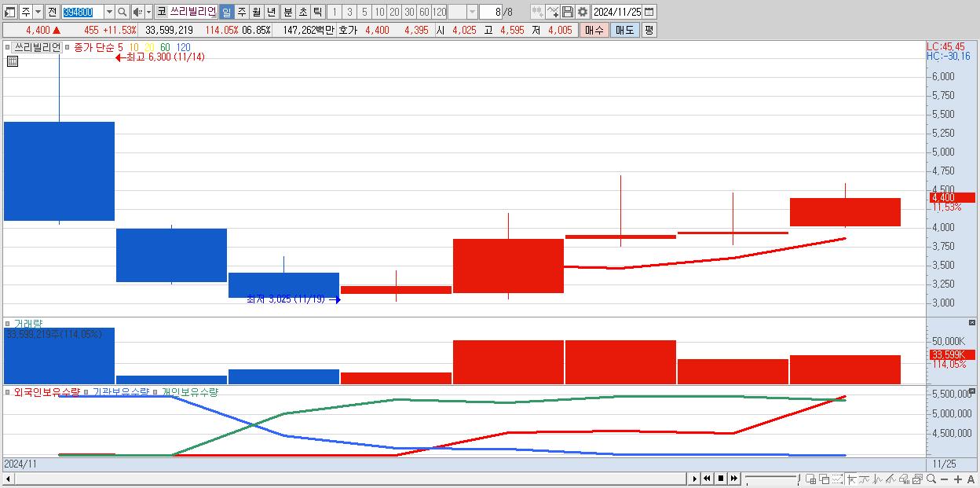This screenshot has width=980, height=488.
Task: Open the interval combo box dropdown
Action: 472,12
